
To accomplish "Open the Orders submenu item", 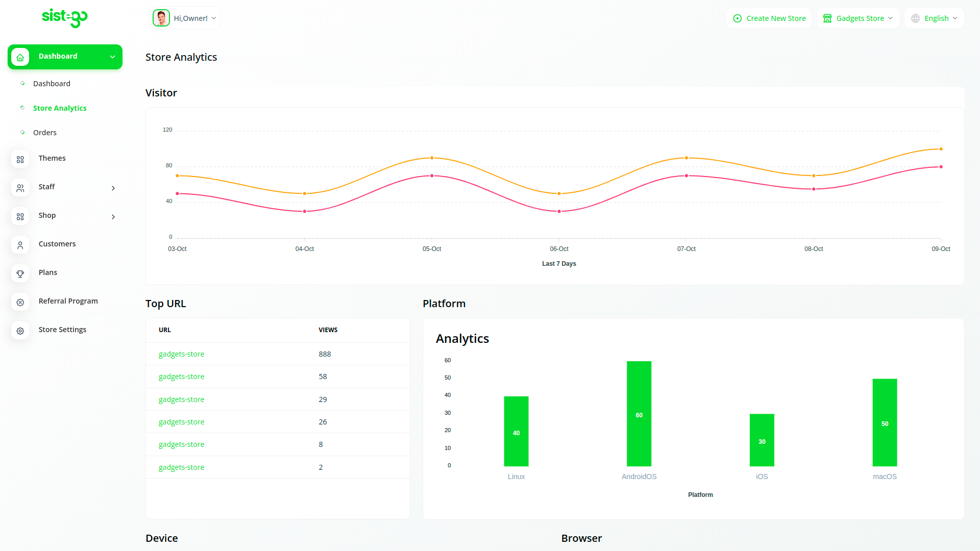I will 45,133.
